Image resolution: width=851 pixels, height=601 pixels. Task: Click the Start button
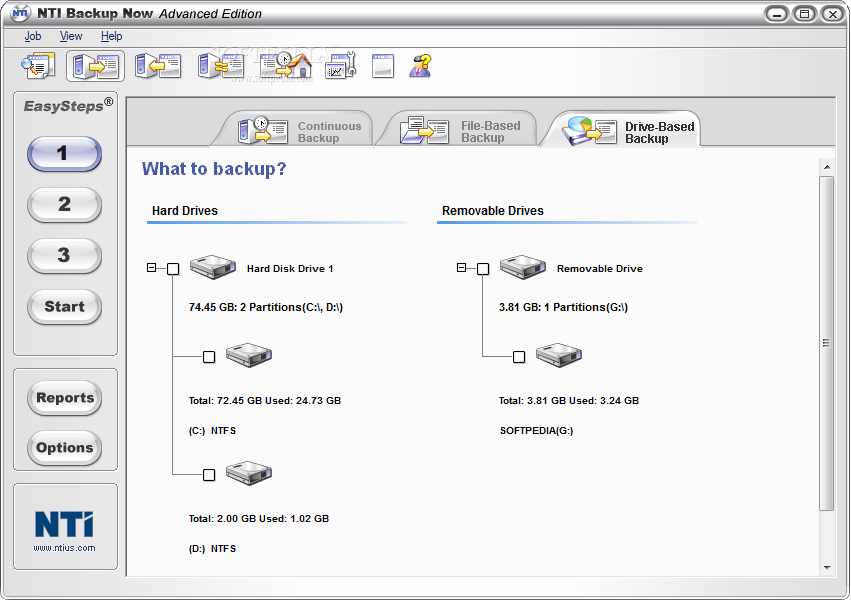pyautogui.click(x=64, y=306)
